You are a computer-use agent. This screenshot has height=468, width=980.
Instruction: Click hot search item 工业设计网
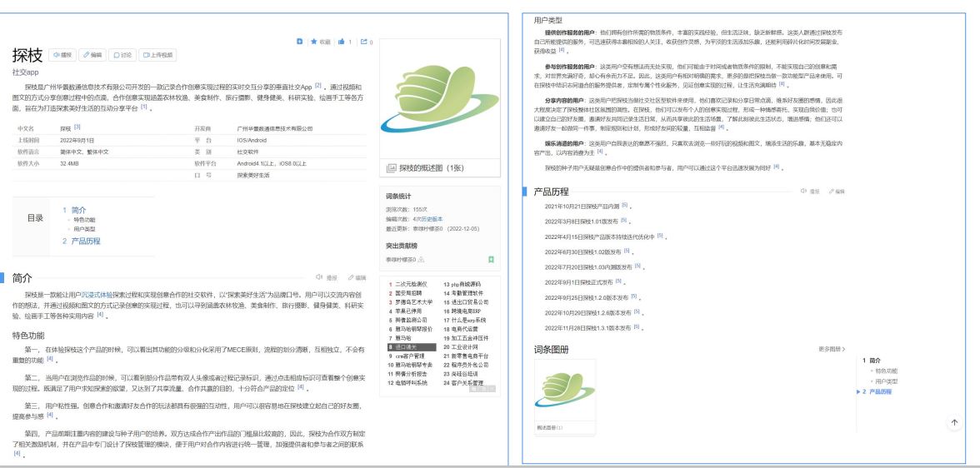click(464, 346)
